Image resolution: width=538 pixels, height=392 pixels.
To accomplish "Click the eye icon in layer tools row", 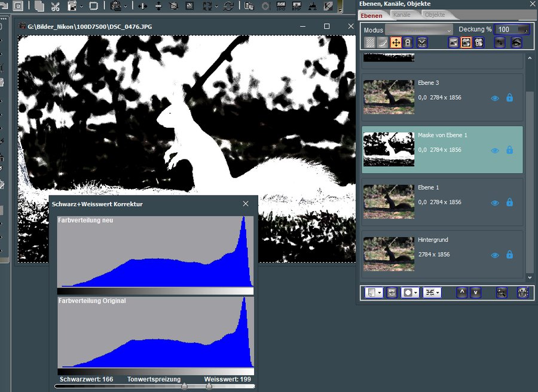I will [x=516, y=42].
